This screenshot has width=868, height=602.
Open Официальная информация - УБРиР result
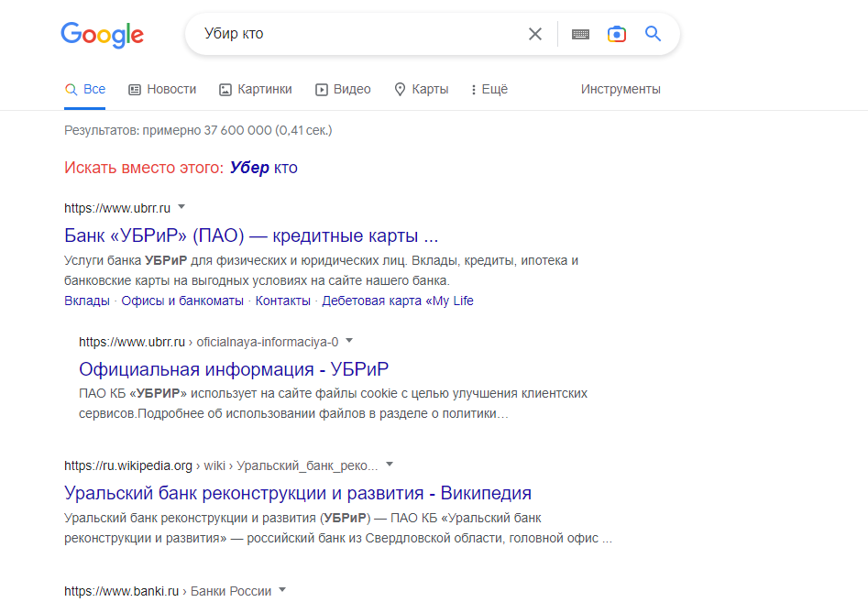(x=234, y=368)
